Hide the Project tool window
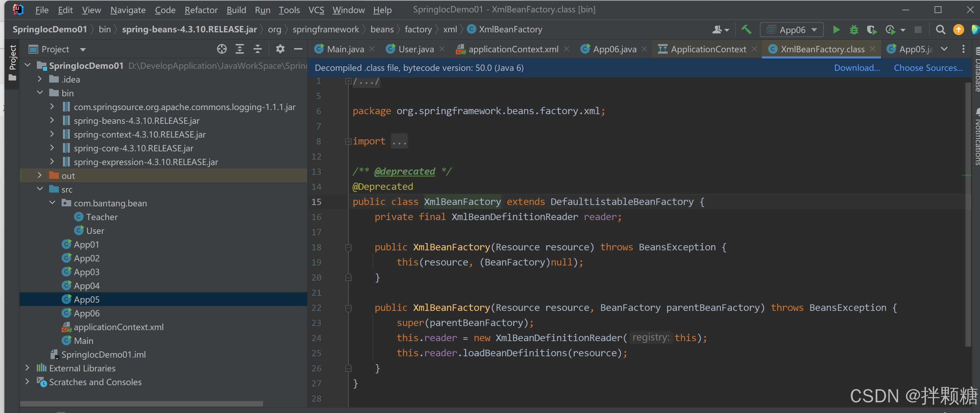Image resolution: width=980 pixels, height=413 pixels. (x=298, y=49)
